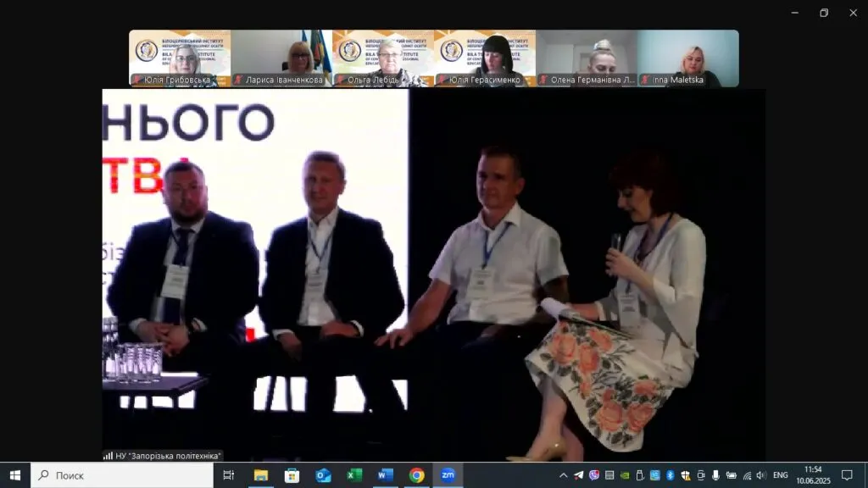Screen dimensions: 868x488
Task: Click the NVIDIA tray icon
Action: pyautogui.click(x=625, y=475)
